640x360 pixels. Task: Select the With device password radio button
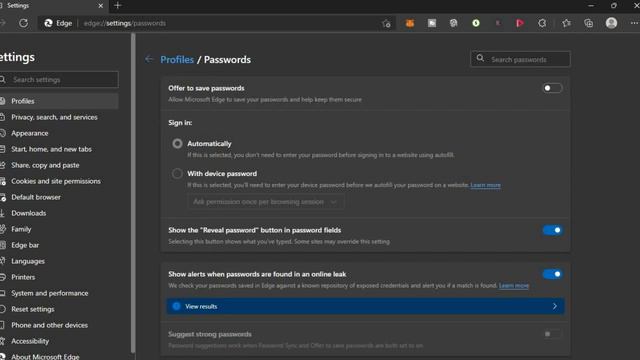click(177, 173)
